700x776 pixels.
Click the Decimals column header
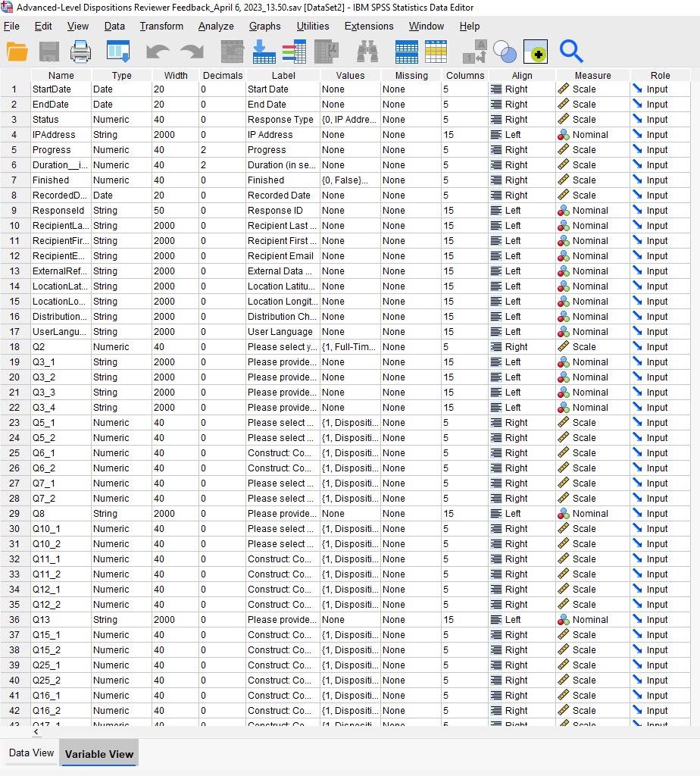(223, 75)
